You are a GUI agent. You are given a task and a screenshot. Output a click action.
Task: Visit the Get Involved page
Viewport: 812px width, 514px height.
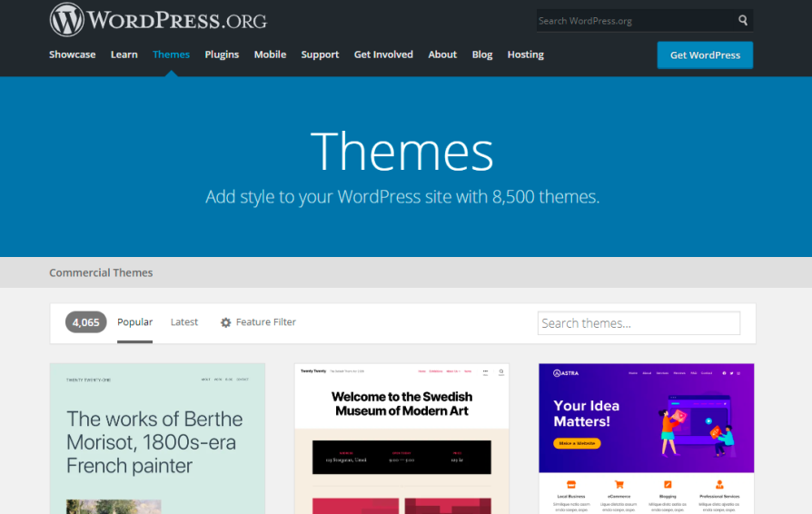(383, 54)
